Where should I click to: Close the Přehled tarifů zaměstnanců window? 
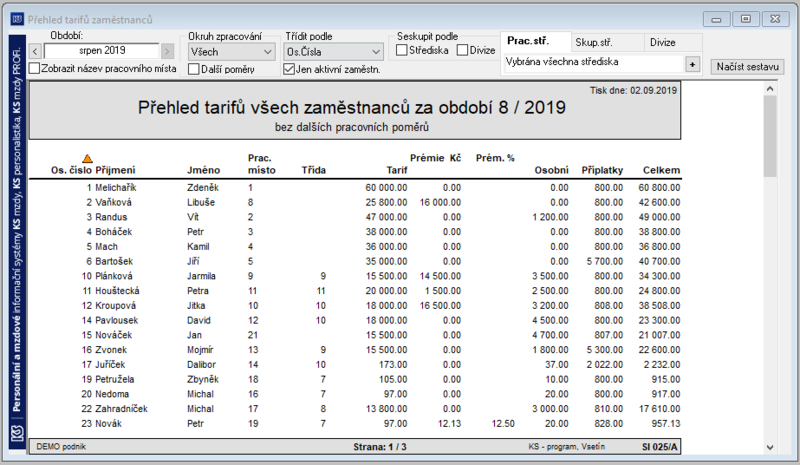776,19
